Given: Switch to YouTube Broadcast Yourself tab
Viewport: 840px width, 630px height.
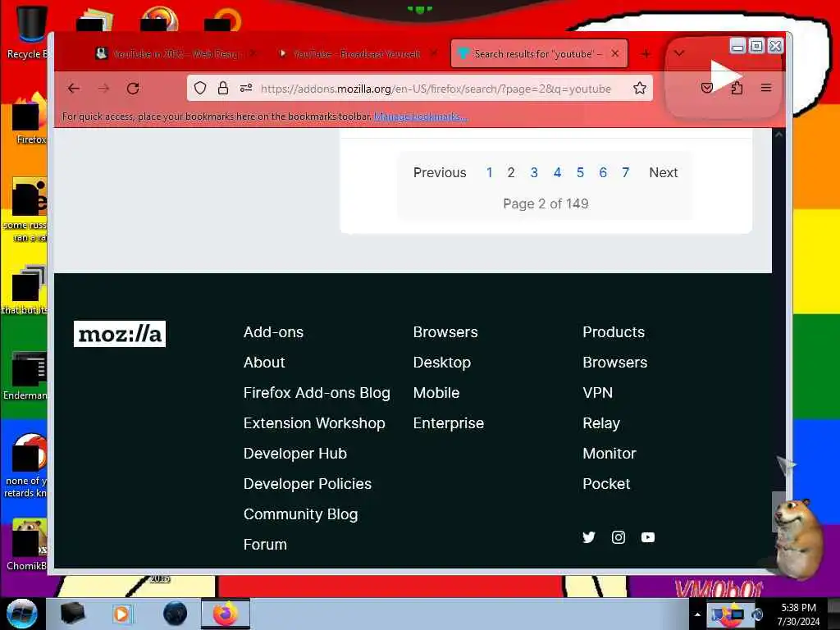Looking at the screenshot, I should 358,53.
